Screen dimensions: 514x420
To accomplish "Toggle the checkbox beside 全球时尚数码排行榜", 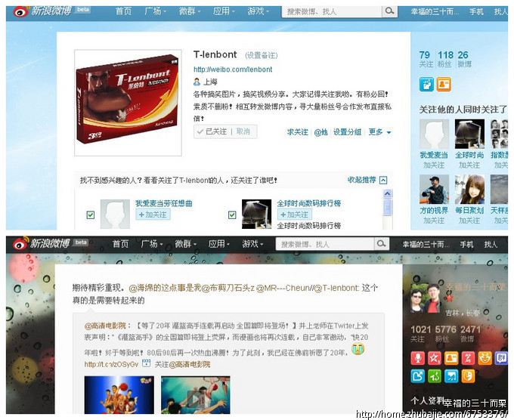I will pyautogui.click(x=232, y=215).
